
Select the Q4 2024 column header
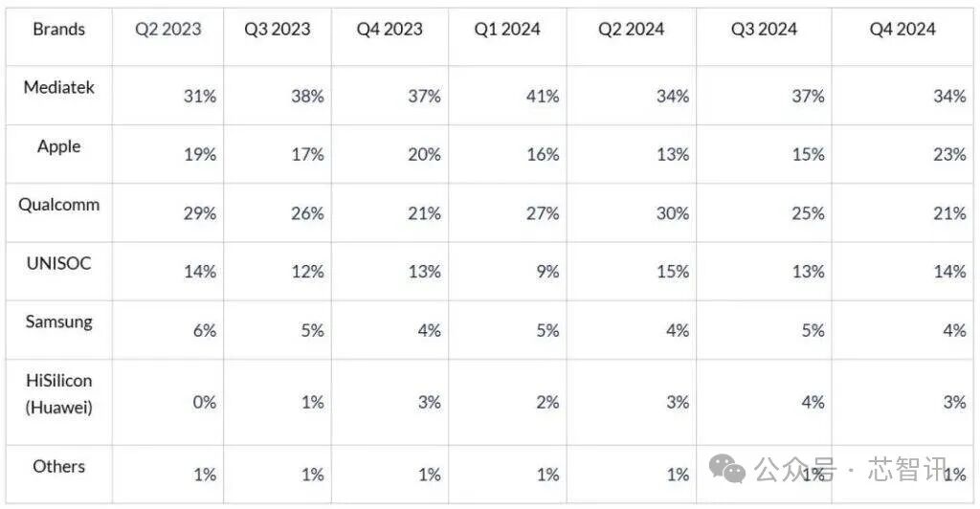[902, 30]
